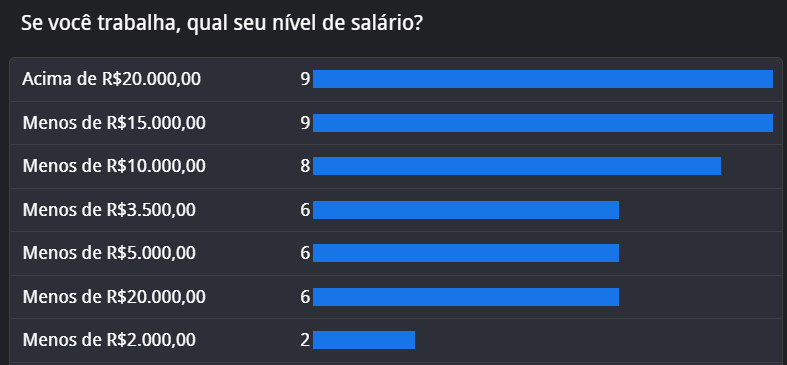Select the bar for Menos de R$5.000,00
This screenshot has width=787, height=365.
pos(466,253)
